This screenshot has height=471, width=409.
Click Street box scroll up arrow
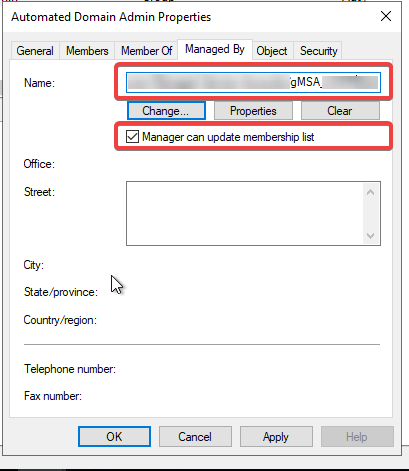[x=370, y=193]
